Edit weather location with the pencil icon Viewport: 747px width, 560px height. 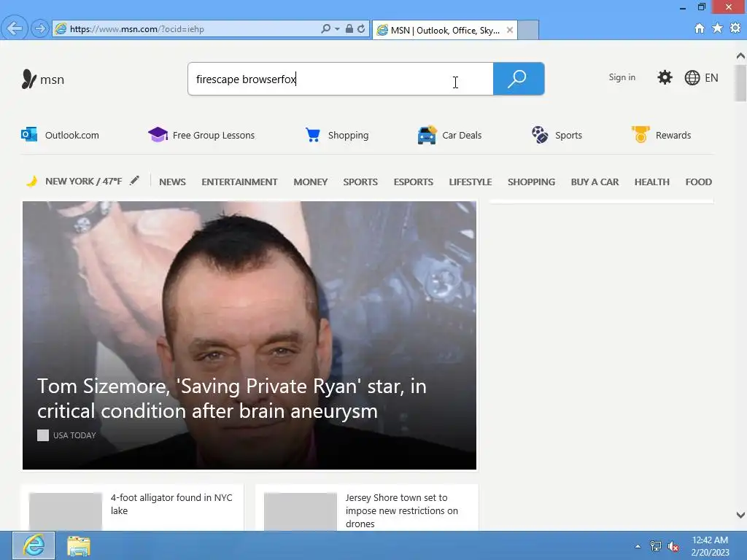134,181
